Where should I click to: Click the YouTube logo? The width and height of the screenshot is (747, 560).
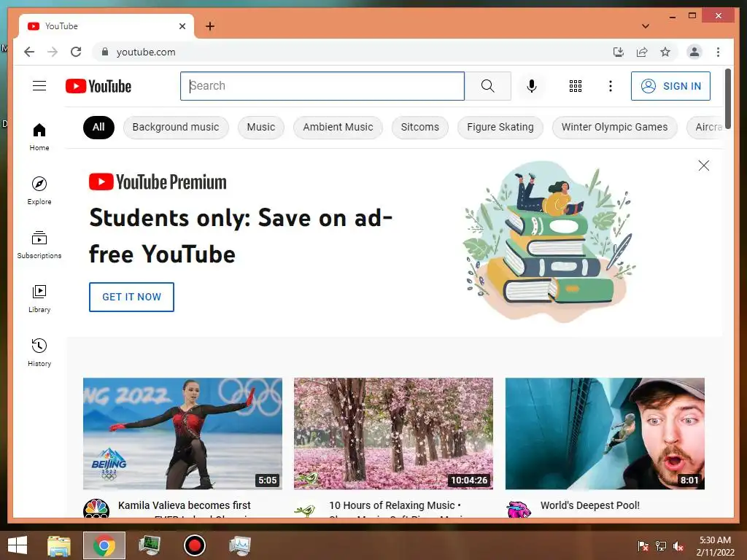tap(98, 86)
